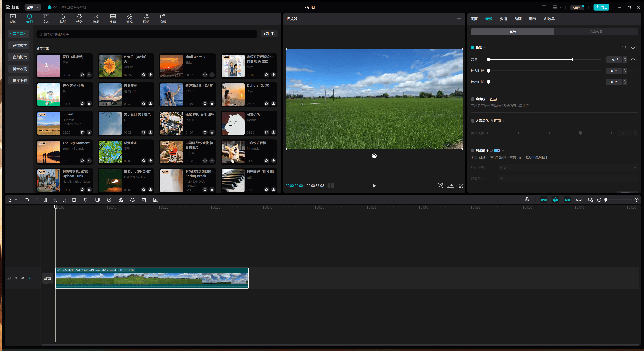Screen dimensions: 644x351
Task: Open the 声音效果 sub-tab
Action: [596, 32]
